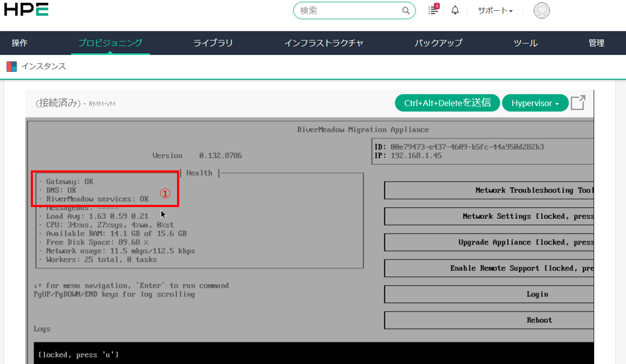Screen dimensions: 626x364
Task: Open the 管理 menu
Action: (596, 43)
